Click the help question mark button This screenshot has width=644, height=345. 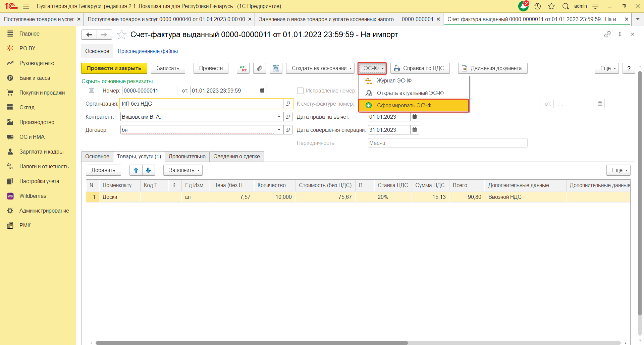tap(629, 68)
